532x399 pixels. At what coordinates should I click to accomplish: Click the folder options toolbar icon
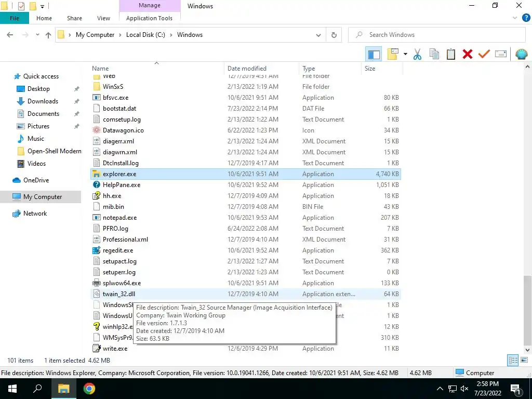click(393, 54)
